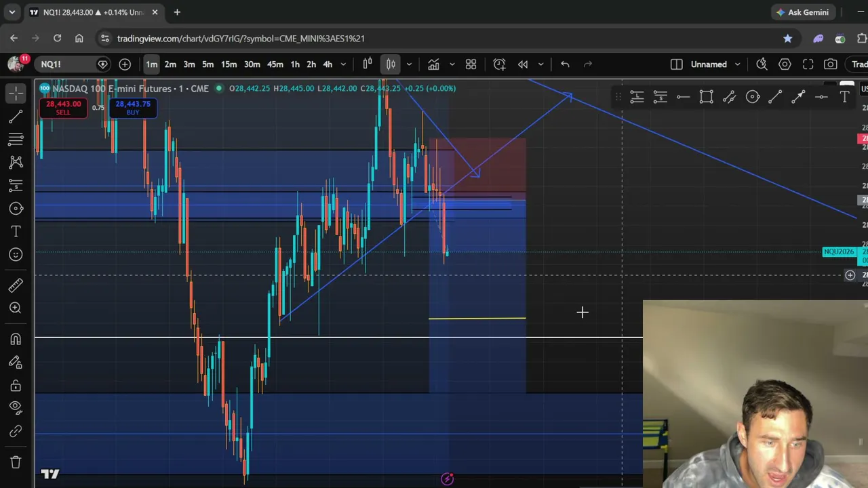Open the geometric shapes tool in sidebar
868x488 pixels.
(16, 208)
